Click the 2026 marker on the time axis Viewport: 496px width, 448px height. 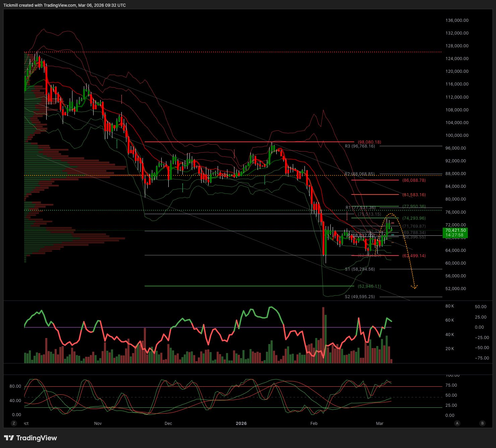point(241,424)
